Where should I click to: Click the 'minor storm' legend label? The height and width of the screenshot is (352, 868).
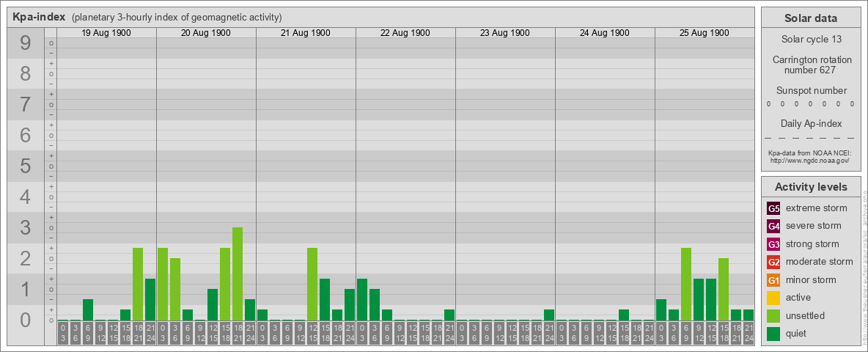(810, 279)
